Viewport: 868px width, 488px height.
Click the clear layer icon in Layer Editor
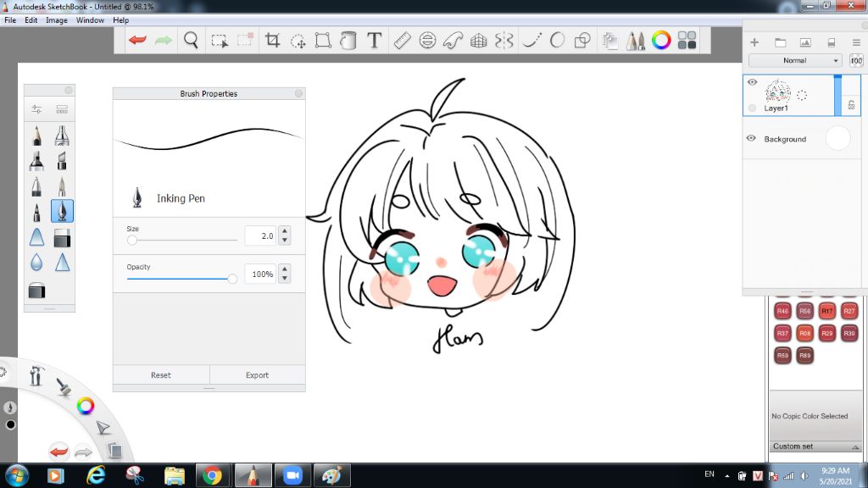(831, 42)
